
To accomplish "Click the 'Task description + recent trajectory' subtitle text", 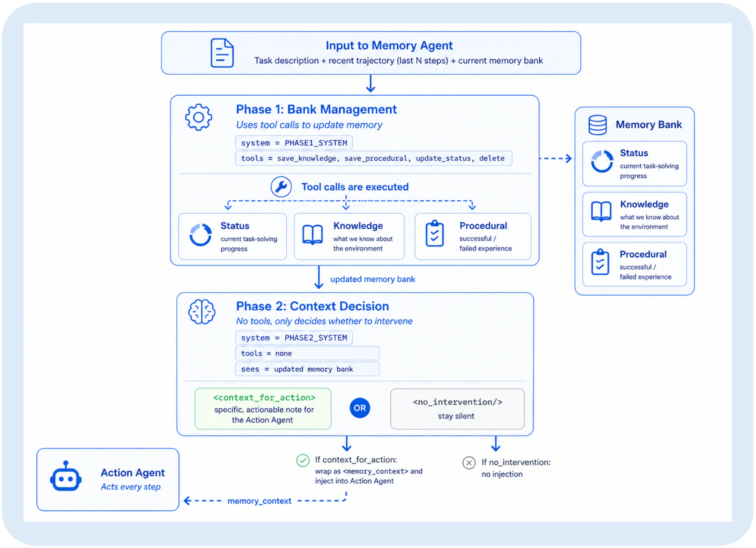I will (398, 61).
